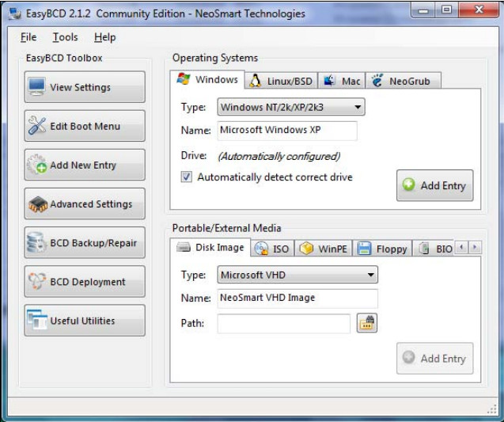The width and height of the screenshot is (504, 422).
Task: Click the empty Path input field
Action: [x=283, y=324]
